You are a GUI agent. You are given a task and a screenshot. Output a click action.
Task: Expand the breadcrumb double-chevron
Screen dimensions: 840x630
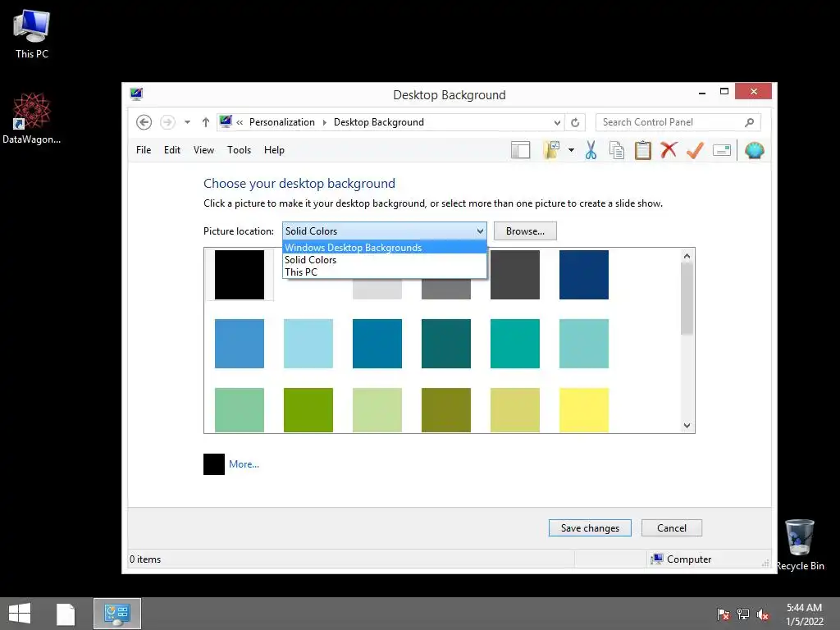(x=240, y=122)
